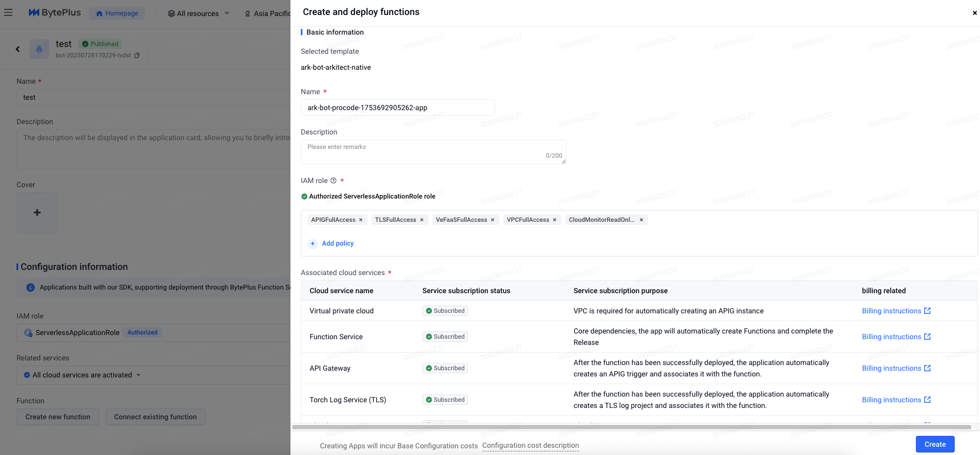Focus the app Name field containing test
The height and width of the screenshot is (455, 980).
[x=154, y=97]
